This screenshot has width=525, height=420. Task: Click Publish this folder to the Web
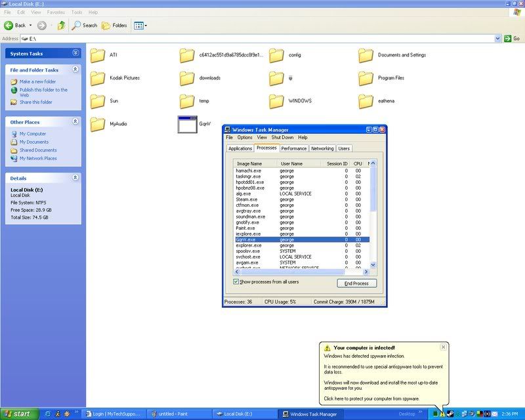pyautogui.click(x=43, y=93)
